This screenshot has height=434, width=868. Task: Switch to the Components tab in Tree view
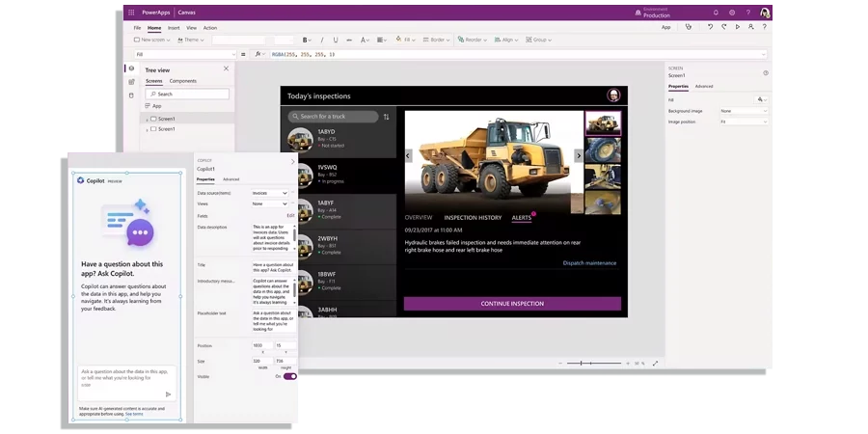click(183, 81)
